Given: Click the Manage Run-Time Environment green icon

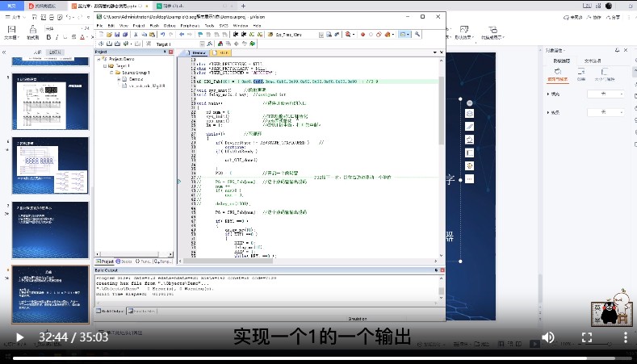Looking at the screenshot, I should coord(252,44).
